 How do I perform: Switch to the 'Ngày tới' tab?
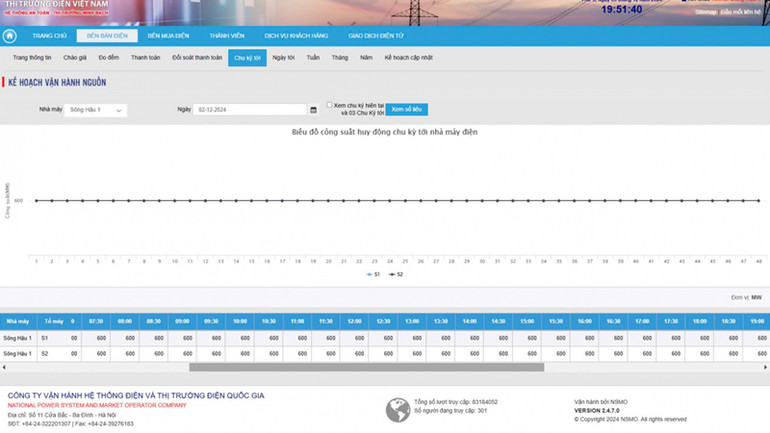tap(283, 58)
